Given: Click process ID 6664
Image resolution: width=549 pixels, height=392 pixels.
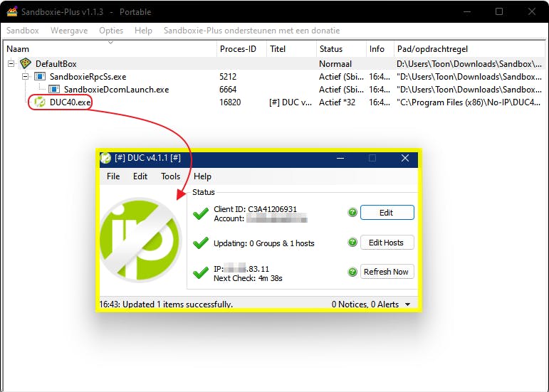Looking at the screenshot, I should 228,90.
